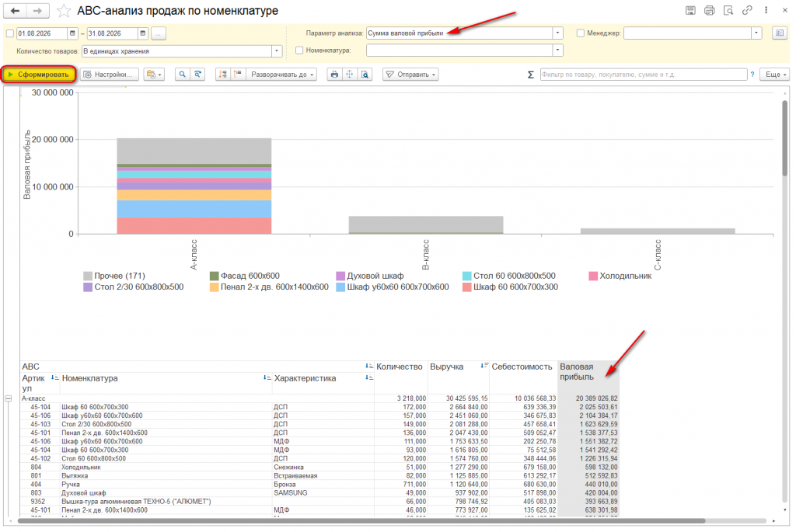Open the Параметр анализа dropdown

557,33
